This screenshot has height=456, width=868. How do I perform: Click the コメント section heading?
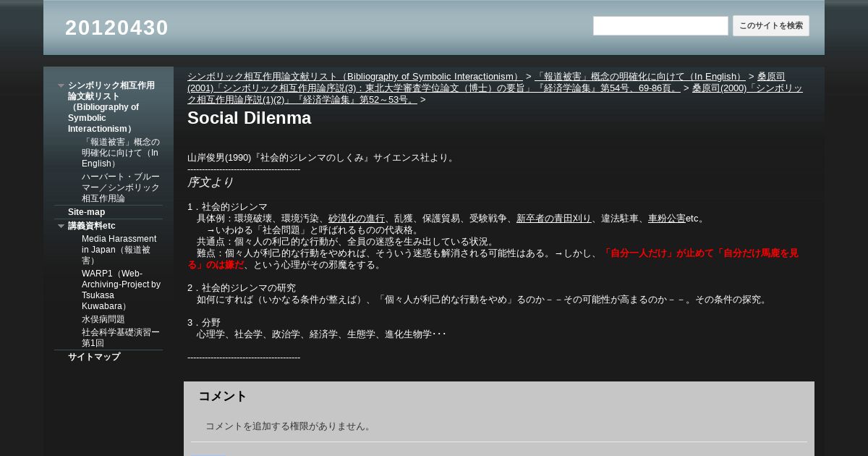(x=223, y=397)
